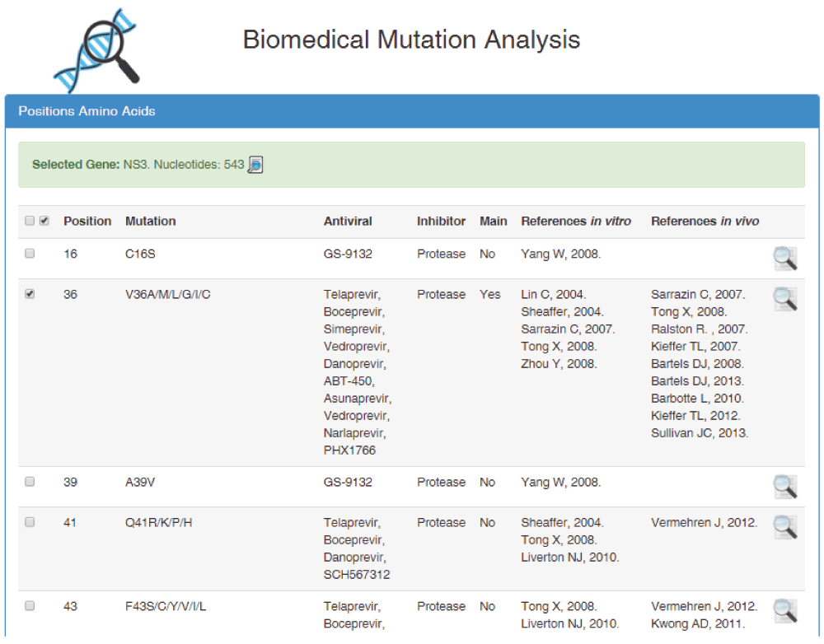Select the position 39 checkbox

tap(30, 482)
